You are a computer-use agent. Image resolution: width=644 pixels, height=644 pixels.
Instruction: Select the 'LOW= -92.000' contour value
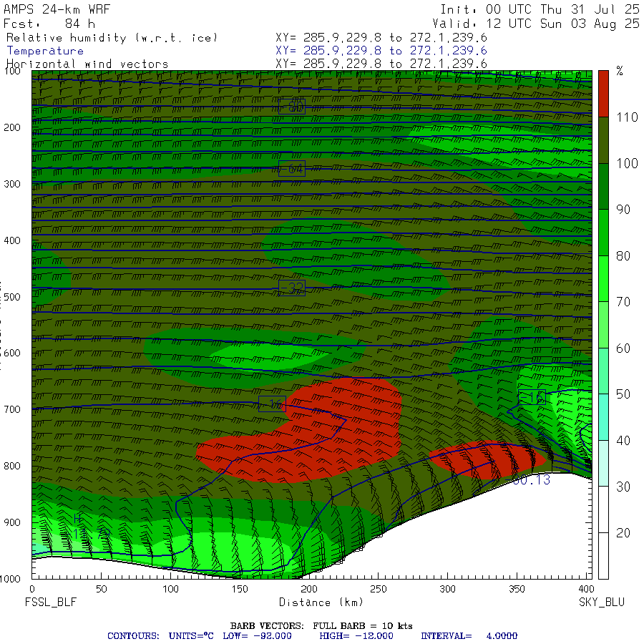[257, 636]
